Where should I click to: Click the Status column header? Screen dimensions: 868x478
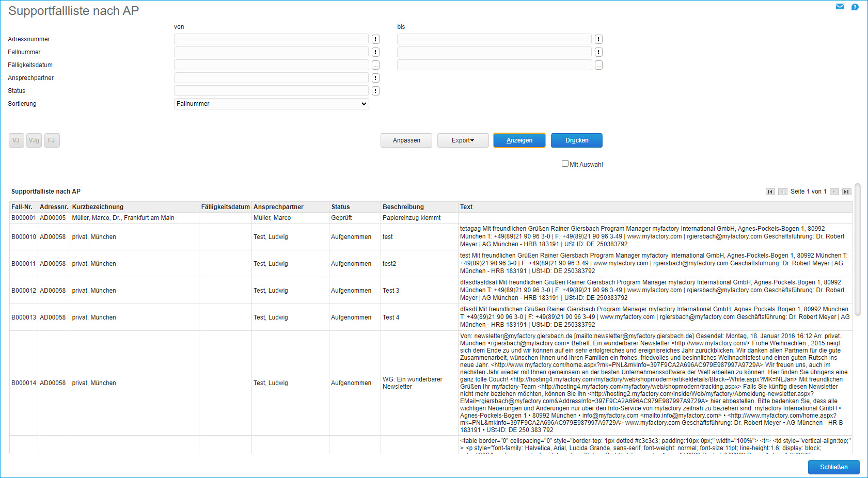pos(340,207)
